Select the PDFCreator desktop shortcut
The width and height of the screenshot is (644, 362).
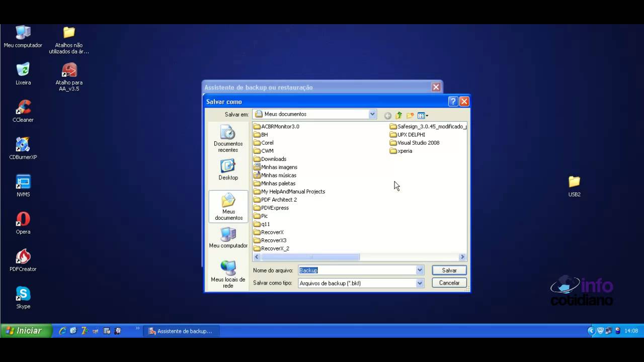coord(23,260)
